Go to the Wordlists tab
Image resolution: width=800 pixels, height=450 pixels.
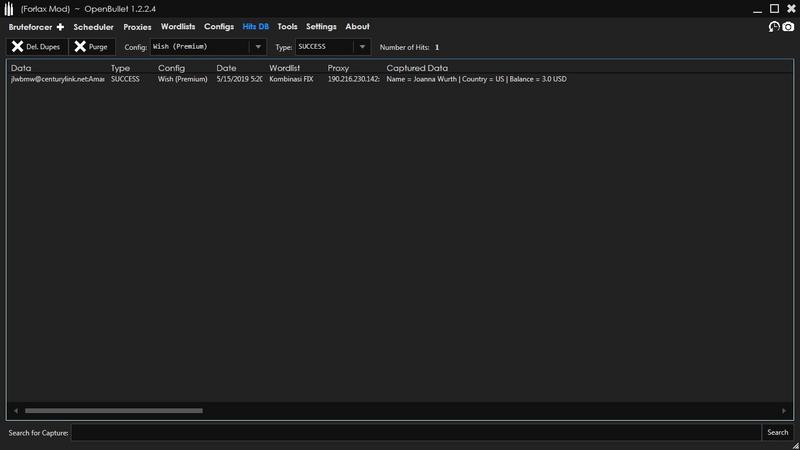click(x=178, y=27)
